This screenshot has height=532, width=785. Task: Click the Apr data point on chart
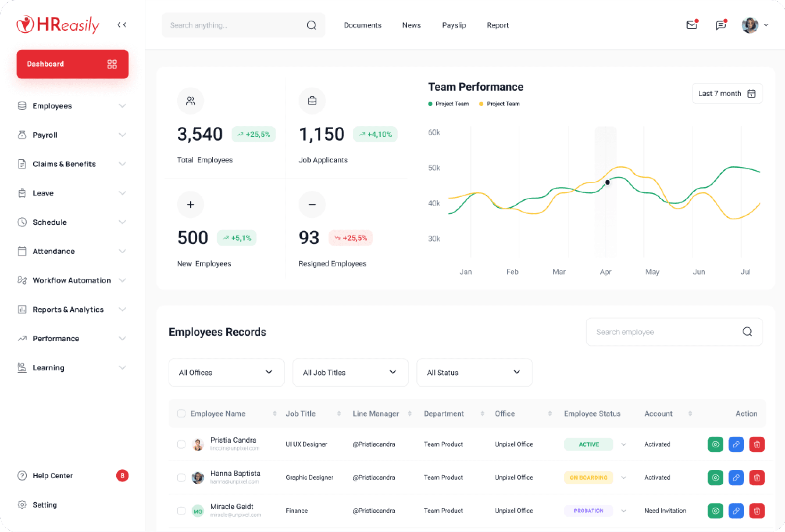click(x=607, y=182)
